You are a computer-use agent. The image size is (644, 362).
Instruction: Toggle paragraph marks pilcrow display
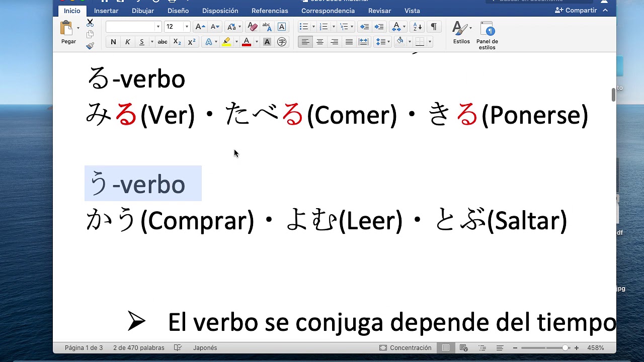coord(434,27)
